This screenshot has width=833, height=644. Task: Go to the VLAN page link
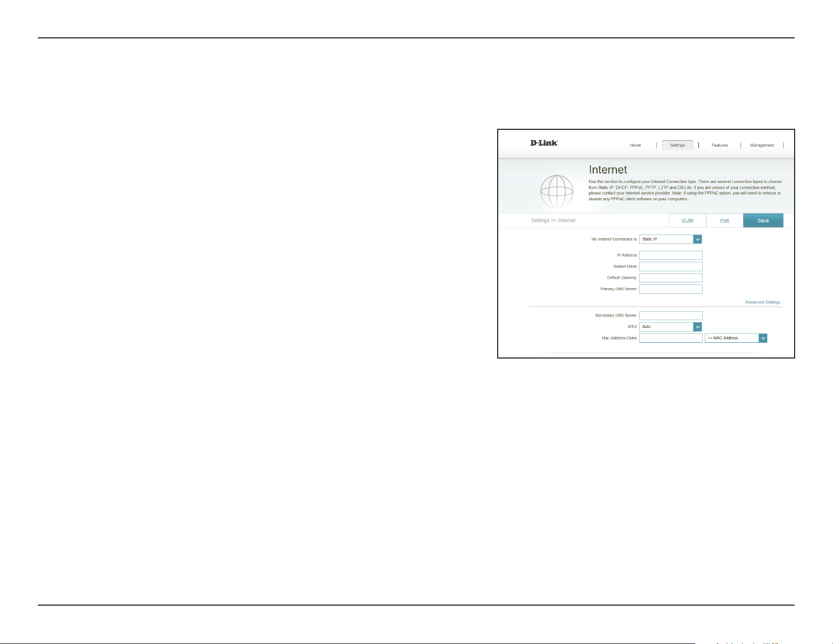point(687,220)
